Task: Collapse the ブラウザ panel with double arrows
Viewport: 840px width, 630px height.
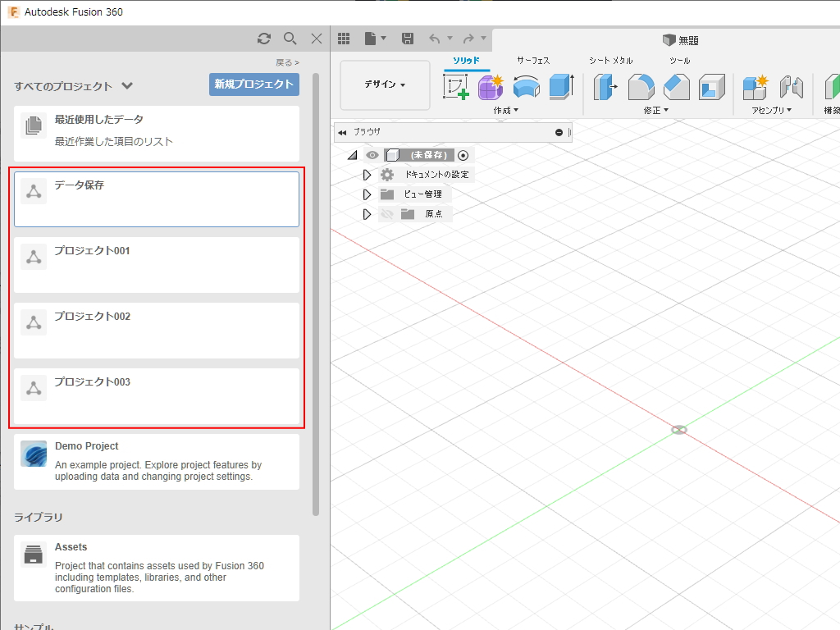Action: pos(342,132)
